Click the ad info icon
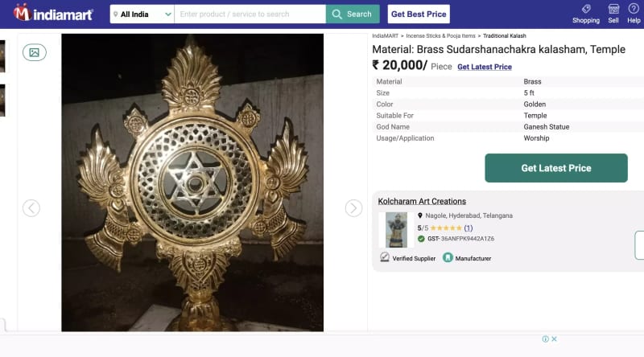Viewport: 644px width, 357px height. coord(545,339)
